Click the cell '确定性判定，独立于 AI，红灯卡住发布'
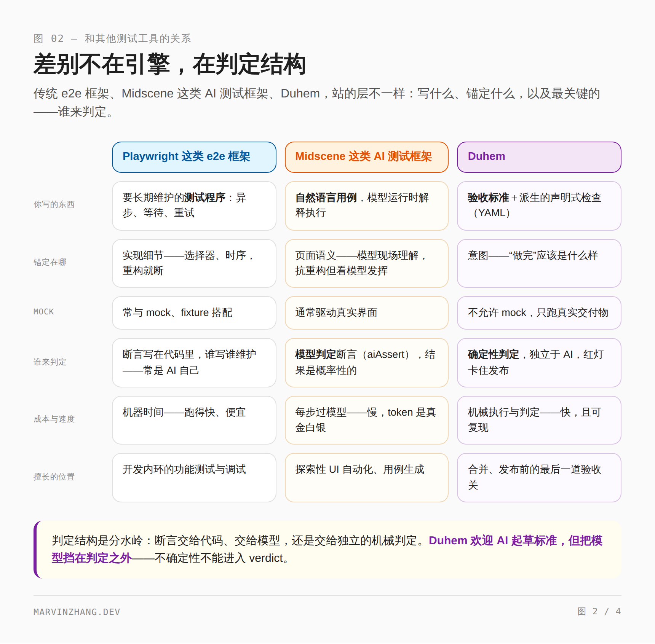The width and height of the screenshot is (655, 644). click(539, 363)
